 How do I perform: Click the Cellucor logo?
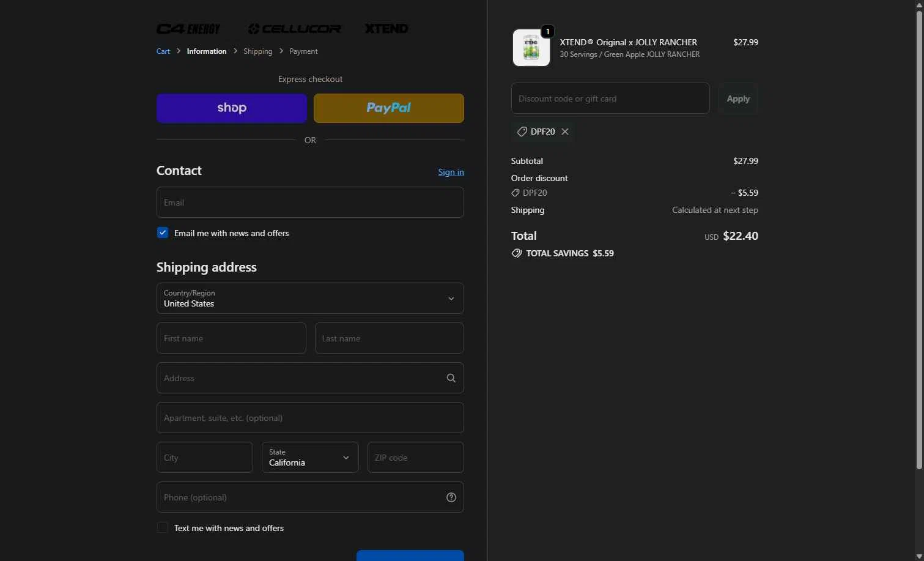pos(295,29)
